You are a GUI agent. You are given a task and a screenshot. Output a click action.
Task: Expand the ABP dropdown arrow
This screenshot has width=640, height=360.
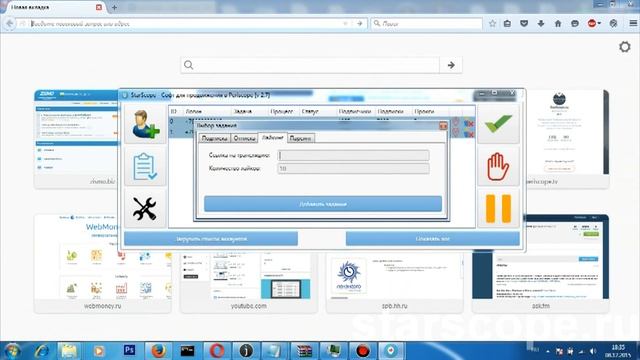pos(599,24)
